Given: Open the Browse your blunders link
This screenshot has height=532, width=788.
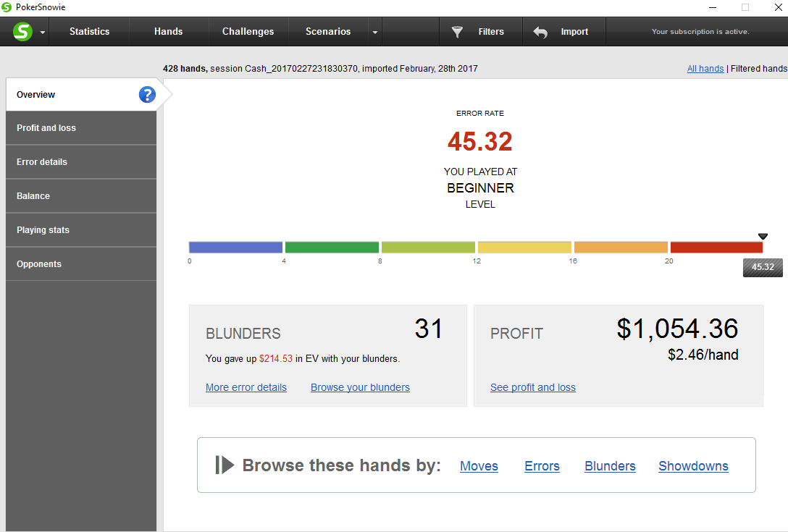Looking at the screenshot, I should [x=361, y=387].
